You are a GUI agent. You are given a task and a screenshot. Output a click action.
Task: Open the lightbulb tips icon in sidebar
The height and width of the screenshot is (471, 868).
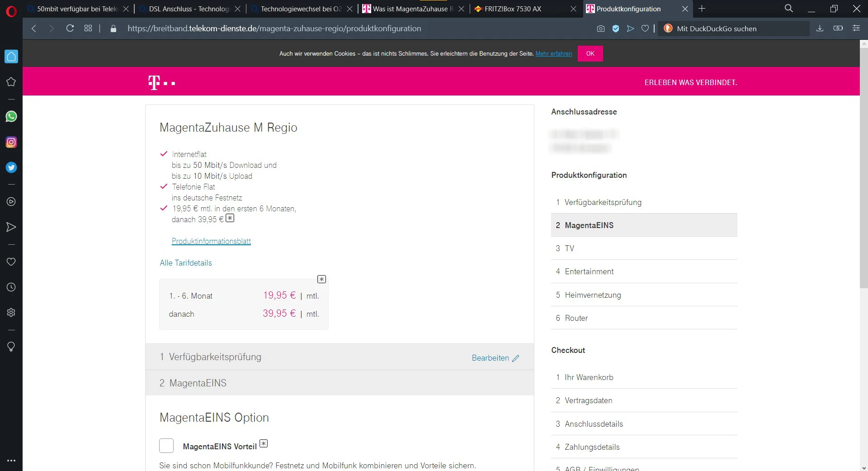click(x=11, y=347)
